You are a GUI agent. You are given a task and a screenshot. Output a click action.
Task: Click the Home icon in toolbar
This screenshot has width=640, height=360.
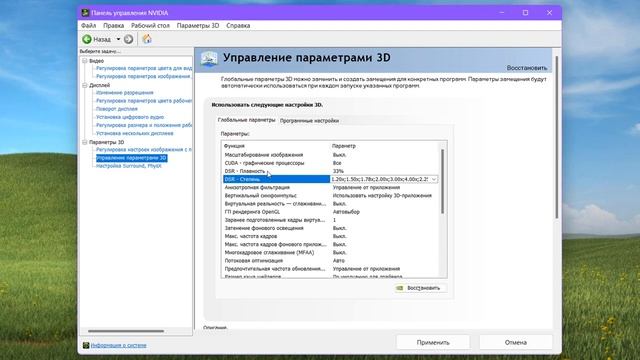[147, 39]
